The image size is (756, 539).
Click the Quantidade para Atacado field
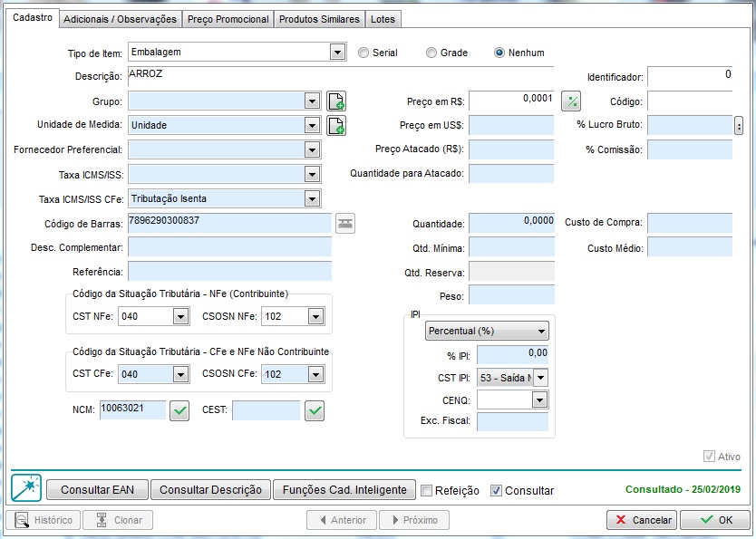tap(511, 174)
